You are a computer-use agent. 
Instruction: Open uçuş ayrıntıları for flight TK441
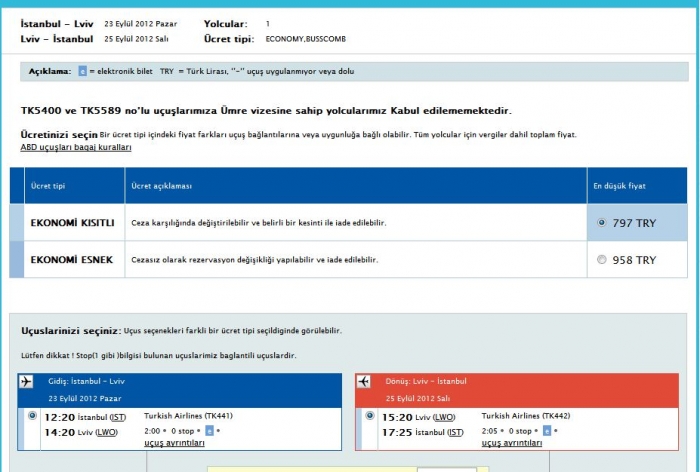(174, 442)
